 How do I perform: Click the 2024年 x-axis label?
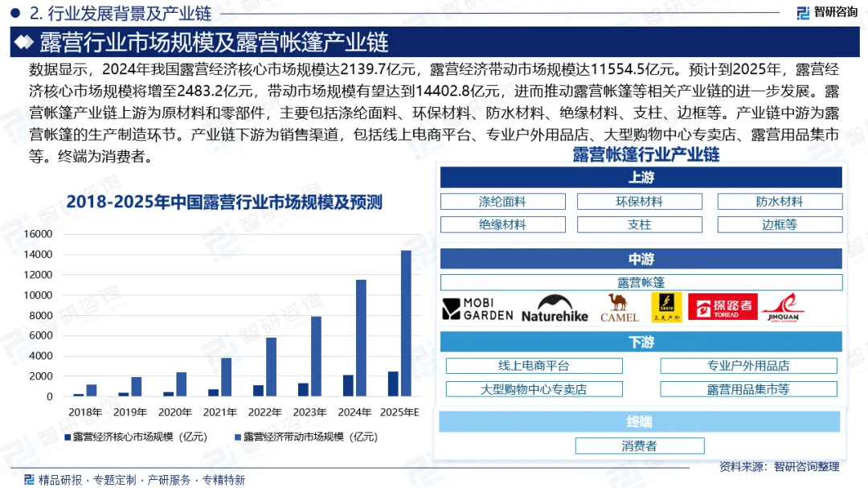coord(354,412)
